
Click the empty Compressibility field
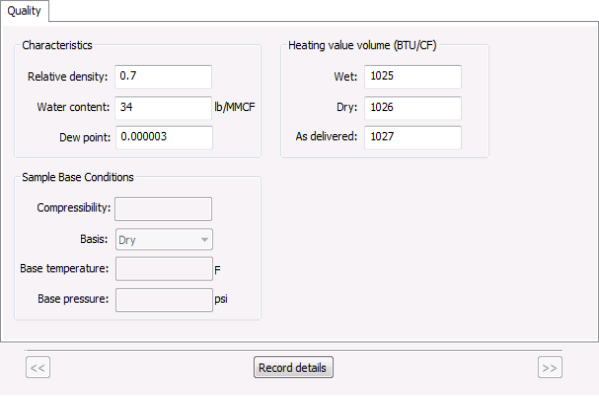click(163, 209)
